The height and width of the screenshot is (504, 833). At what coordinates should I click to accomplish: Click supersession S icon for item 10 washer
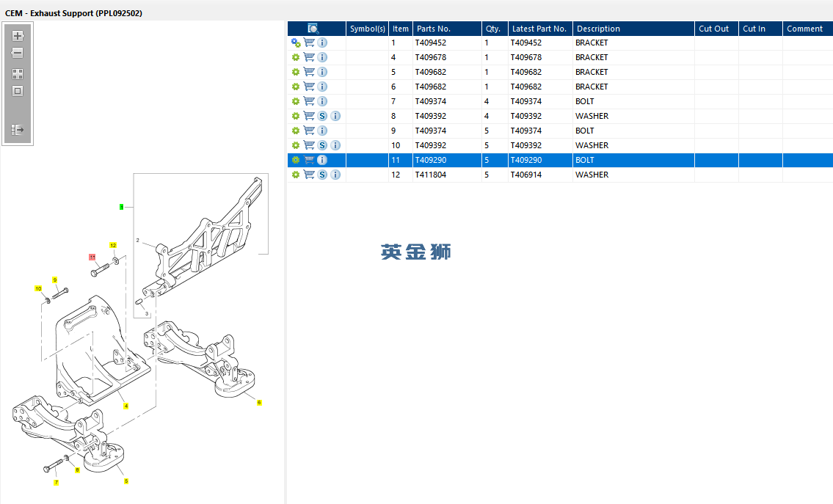[322, 145]
